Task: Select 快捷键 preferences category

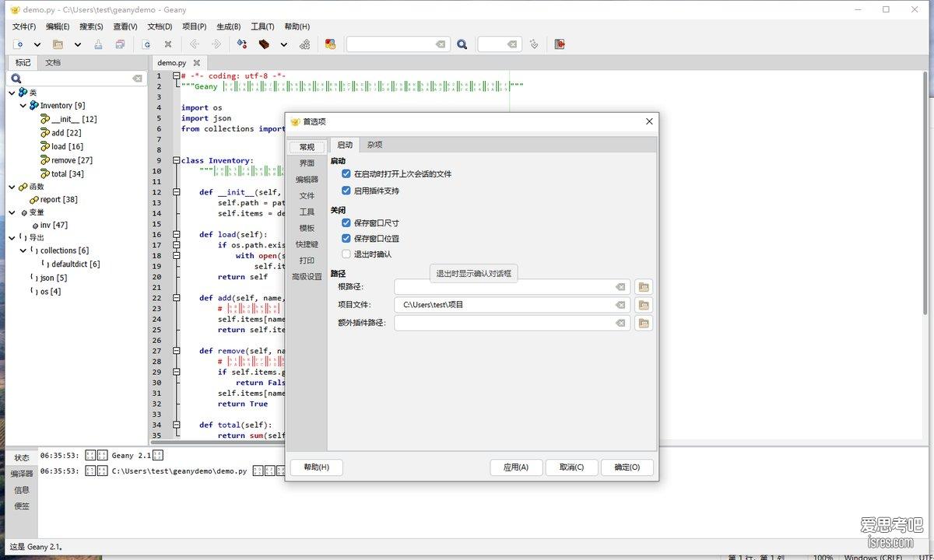Action: [307, 244]
